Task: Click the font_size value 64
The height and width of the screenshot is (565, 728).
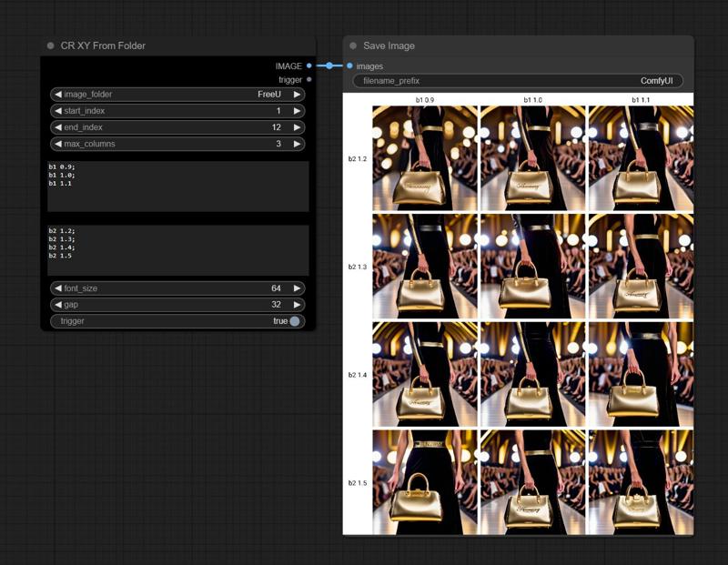Action: pyautogui.click(x=277, y=288)
